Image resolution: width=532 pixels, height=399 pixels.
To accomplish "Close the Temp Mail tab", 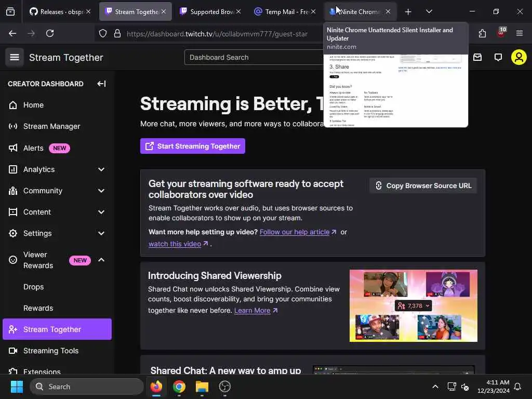I will tap(313, 11).
